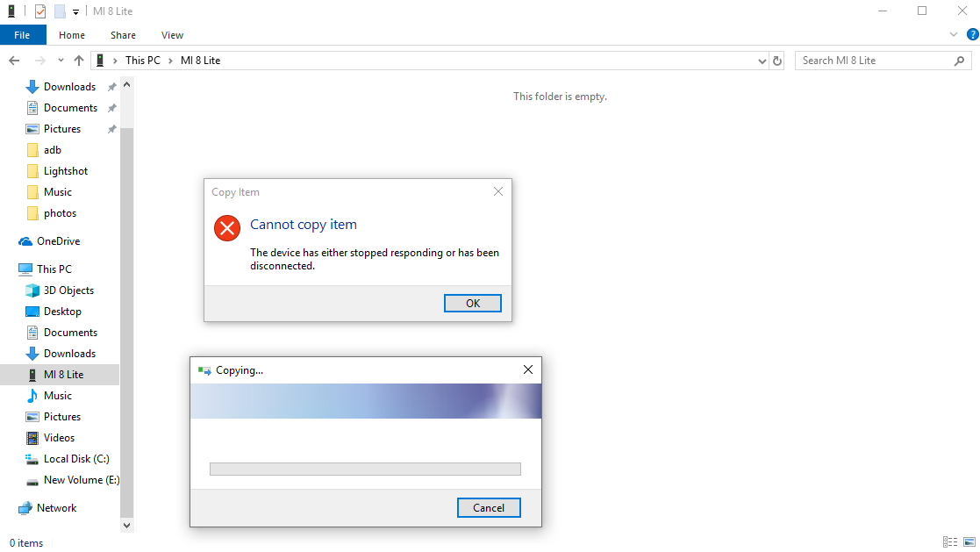Click the Copying progress bar
Image resolution: width=980 pixels, height=552 pixels.
click(x=365, y=469)
